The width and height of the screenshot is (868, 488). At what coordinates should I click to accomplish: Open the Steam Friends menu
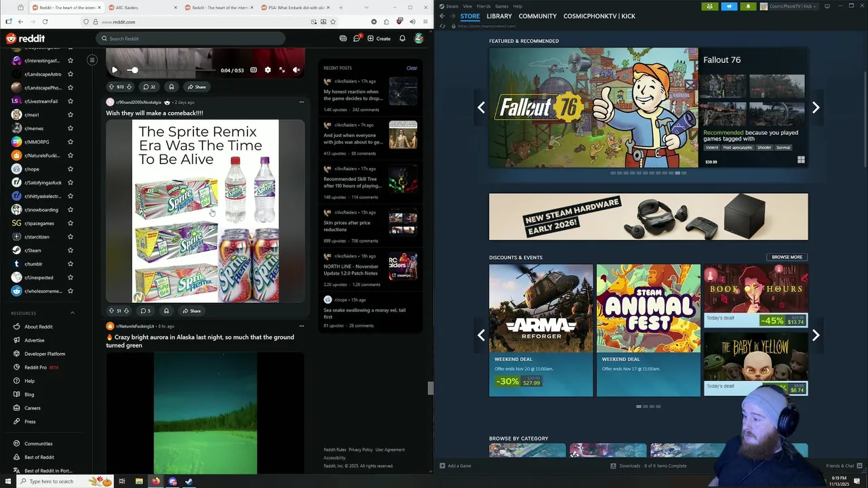click(484, 6)
